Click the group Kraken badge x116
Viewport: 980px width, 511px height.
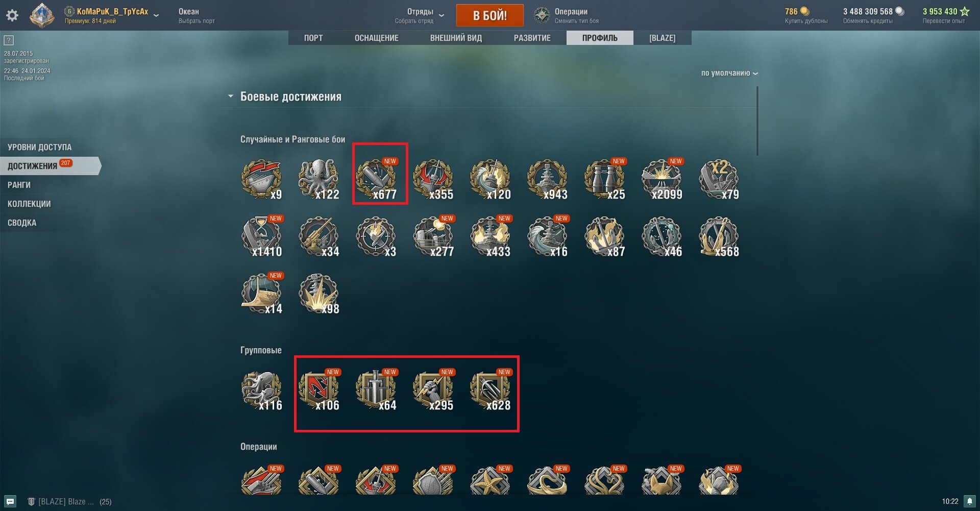(x=261, y=390)
